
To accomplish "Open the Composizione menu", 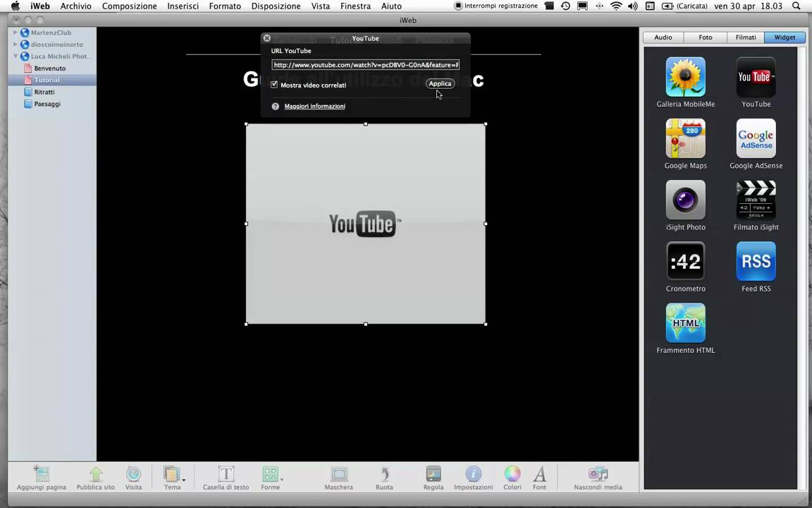I will tap(130, 6).
